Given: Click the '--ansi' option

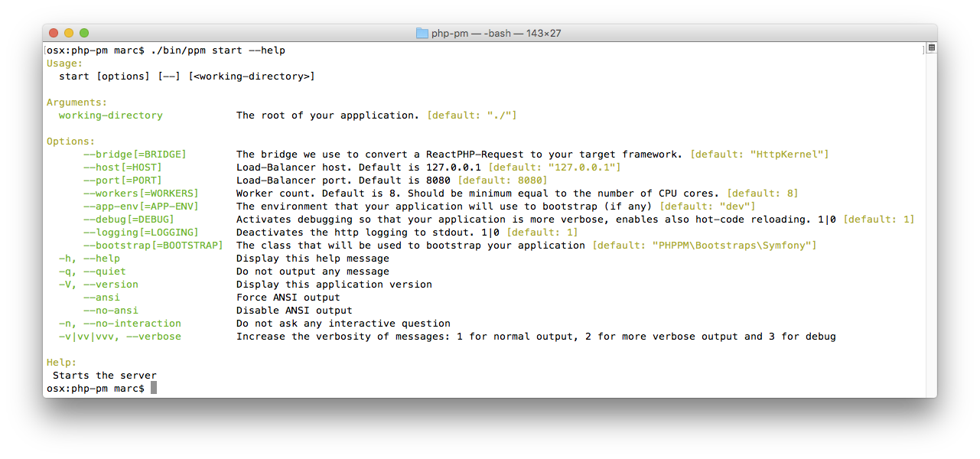Looking at the screenshot, I should [x=102, y=298].
